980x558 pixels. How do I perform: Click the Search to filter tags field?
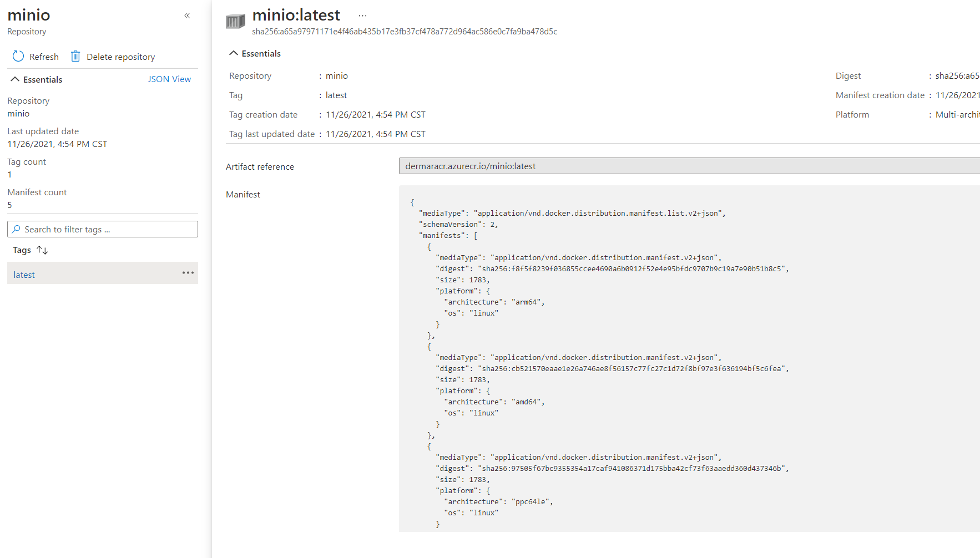[x=103, y=229]
